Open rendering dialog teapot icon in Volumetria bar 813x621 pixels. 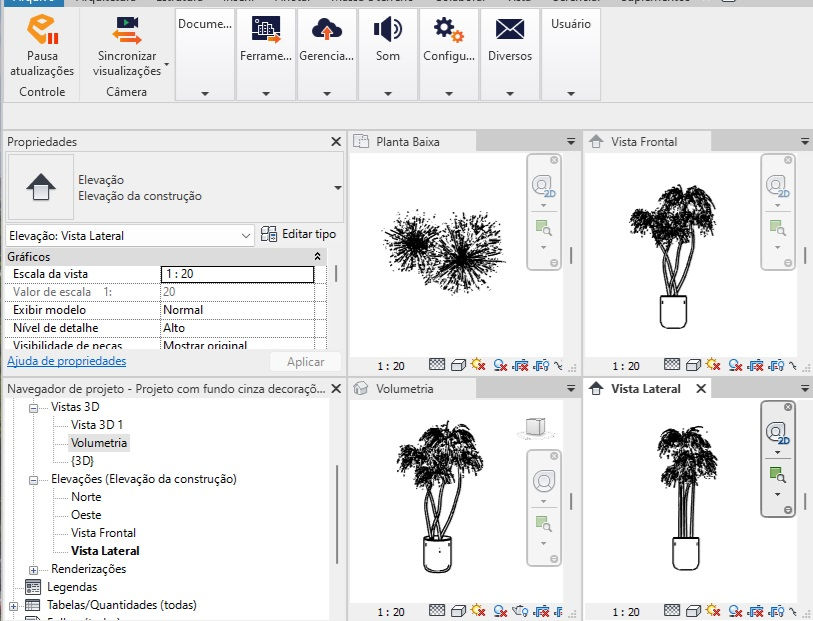click(x=520, y=611)
